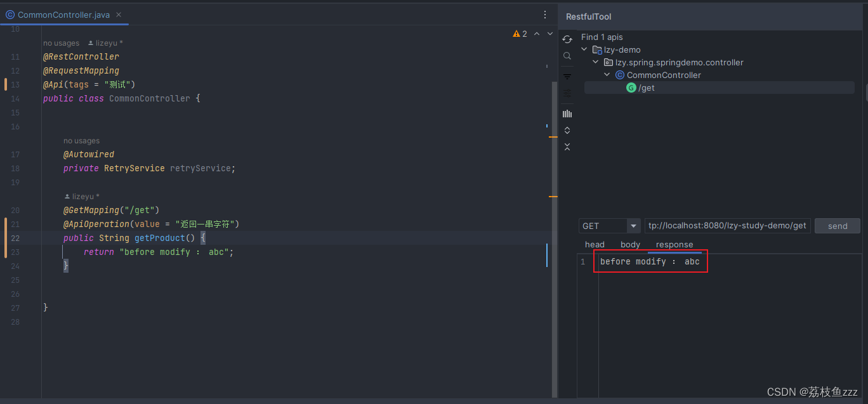The image size is (868, 404).
Task: Click author hint 'lizeyu *' above @RestController
Action: 105,43
